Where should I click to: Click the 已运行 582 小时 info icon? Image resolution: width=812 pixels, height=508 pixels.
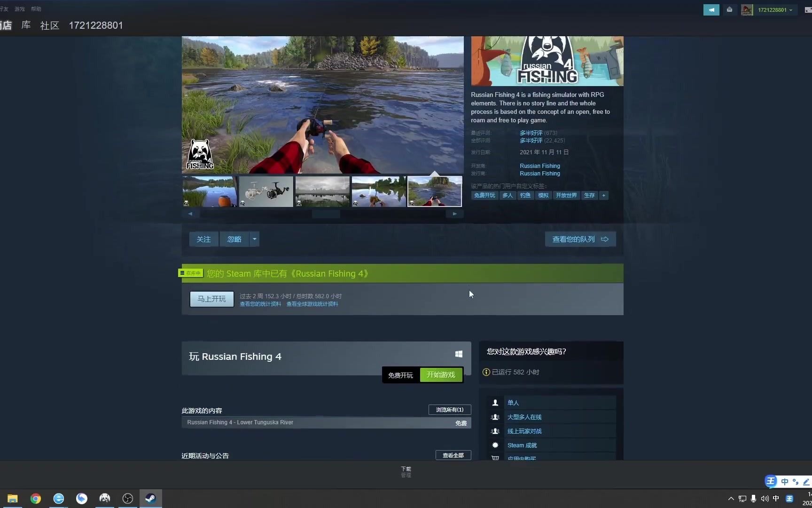point(486,372)
